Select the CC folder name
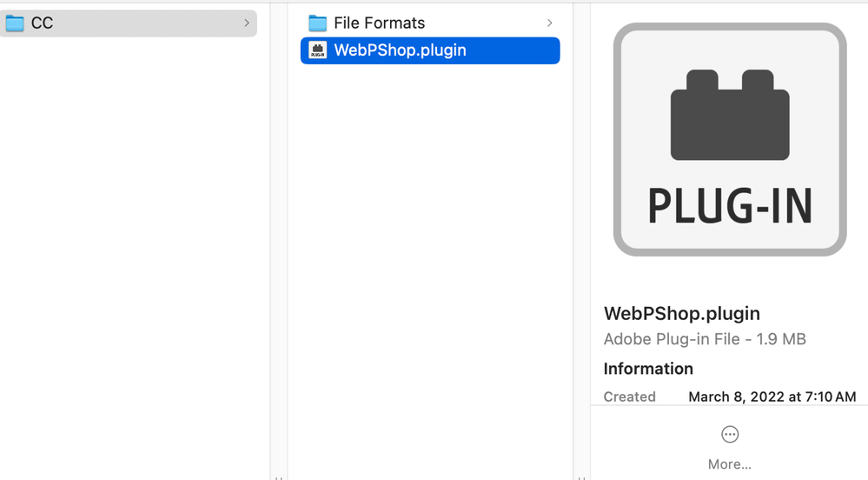868x480 pixels. coord(42,23)
